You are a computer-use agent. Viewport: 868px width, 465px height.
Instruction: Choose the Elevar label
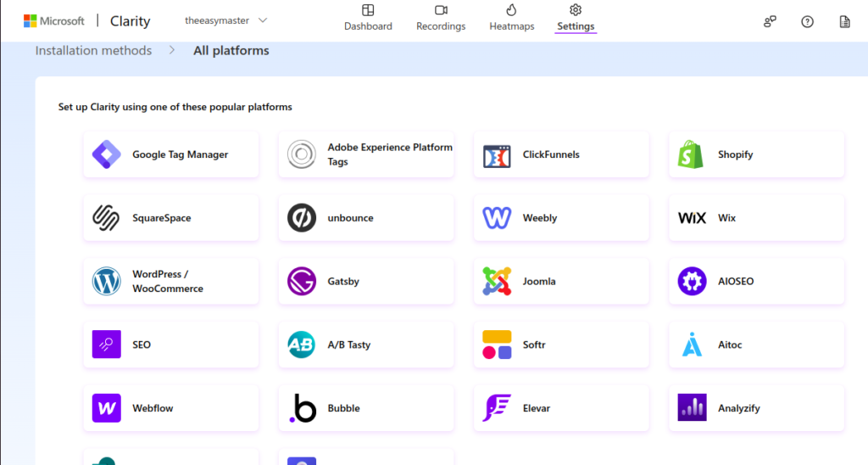click(537, 408)
